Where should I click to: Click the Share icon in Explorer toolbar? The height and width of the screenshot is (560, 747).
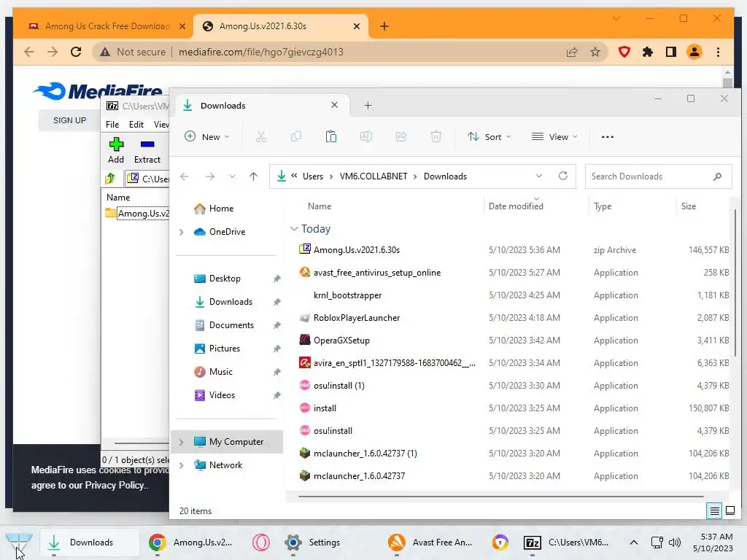(x=401, y=136)
